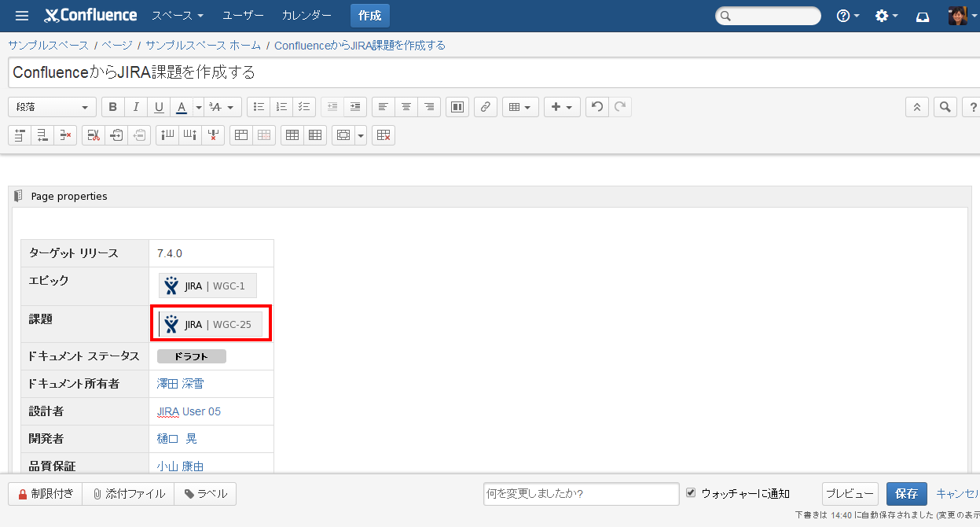Open the スペース menu
This screenshot has height=527, width=980.
tap(178, 16)
